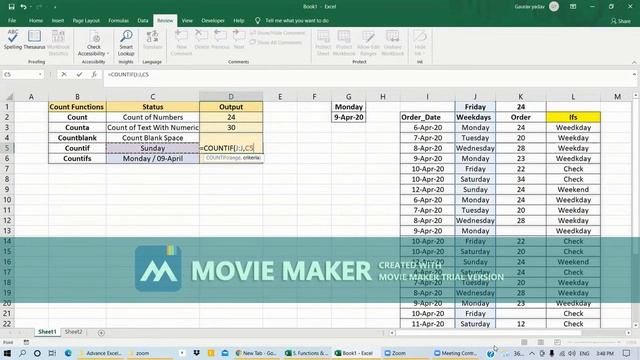Add a New Comment
Image resolution: width=640 pixels, height=360 pixels.
click(x=181, y=42)
